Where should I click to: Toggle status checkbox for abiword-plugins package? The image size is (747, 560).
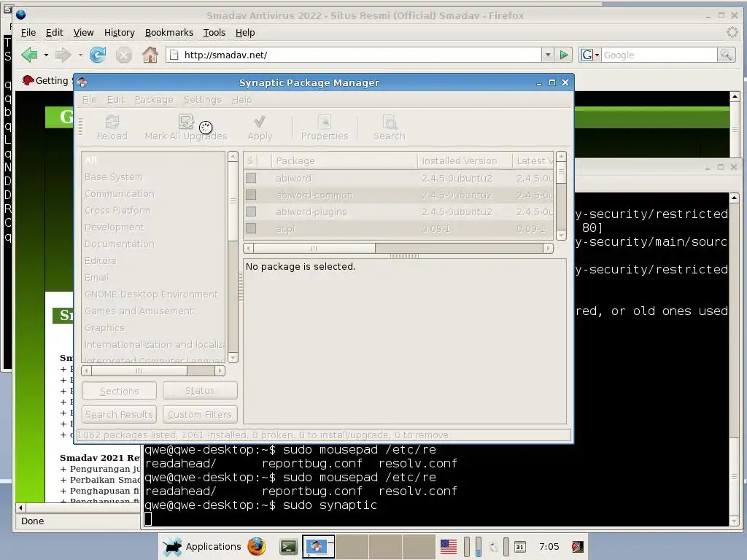click(x=251, y=211)
